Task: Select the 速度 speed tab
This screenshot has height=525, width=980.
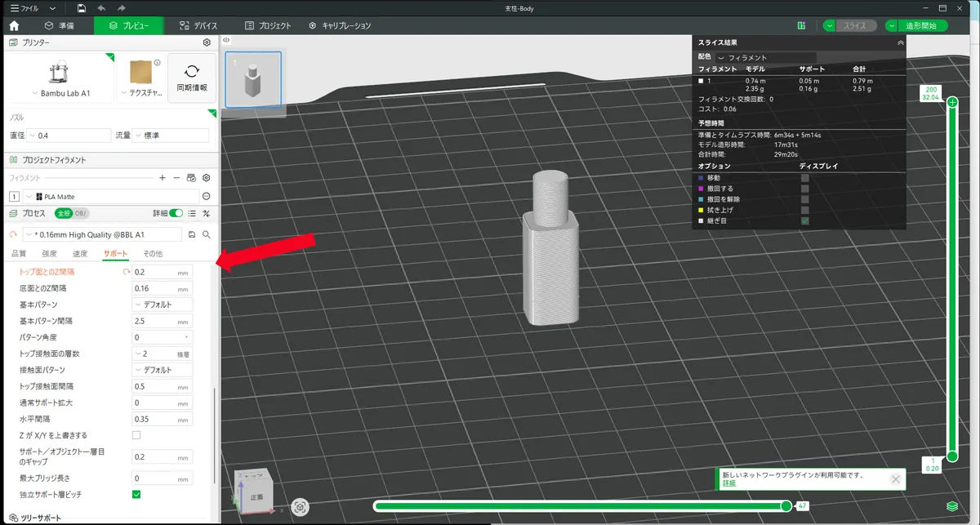Action: point(80,254)
